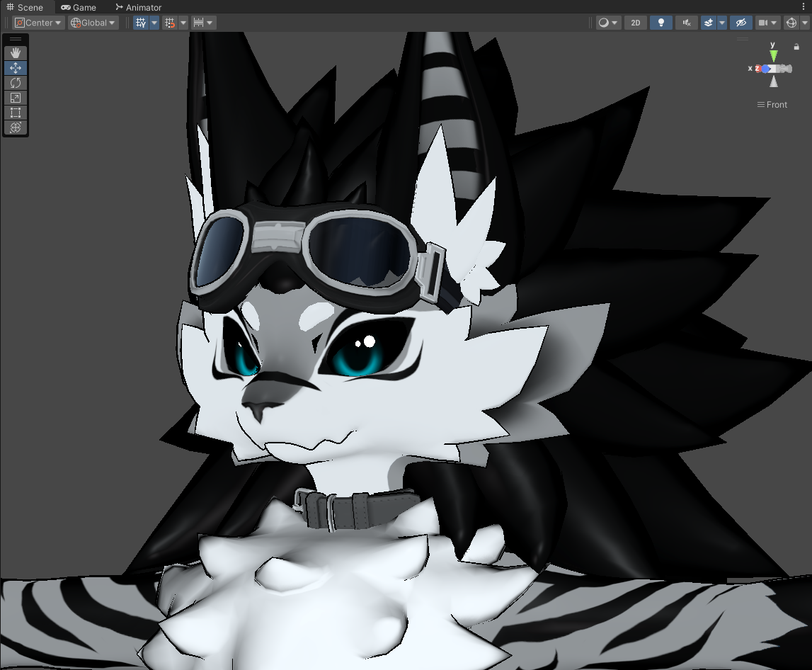The image size is (812, 670).
Task: Select the Rotate tool
Action: tap(16, 83)
